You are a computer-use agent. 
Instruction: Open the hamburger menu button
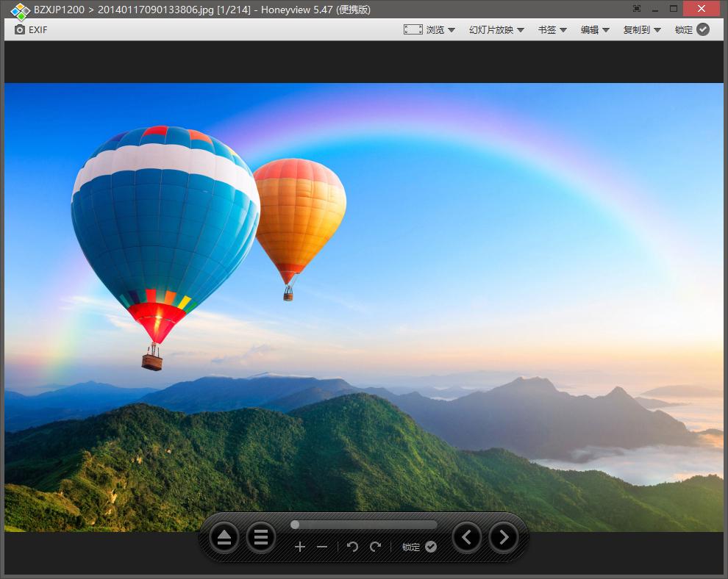coord(261,537)
